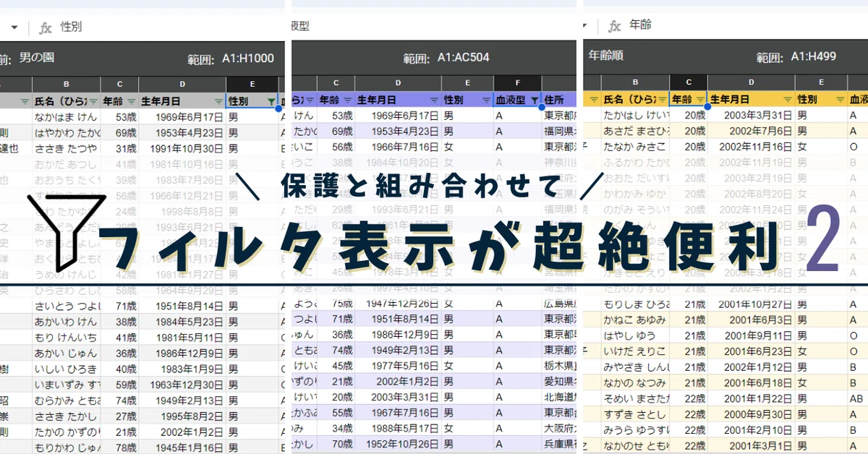The height and width of the screenshot is (454, 868).
Task: Click the fx icon beside 年齢 in the right sheet
Action: pyautogui.click(x=615, y=26)
